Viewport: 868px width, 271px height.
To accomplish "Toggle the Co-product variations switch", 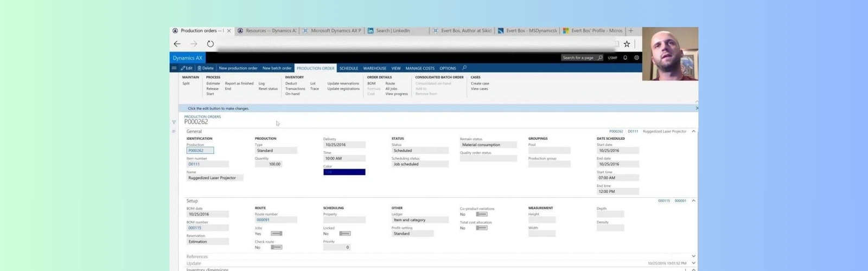I will point(482,214).
